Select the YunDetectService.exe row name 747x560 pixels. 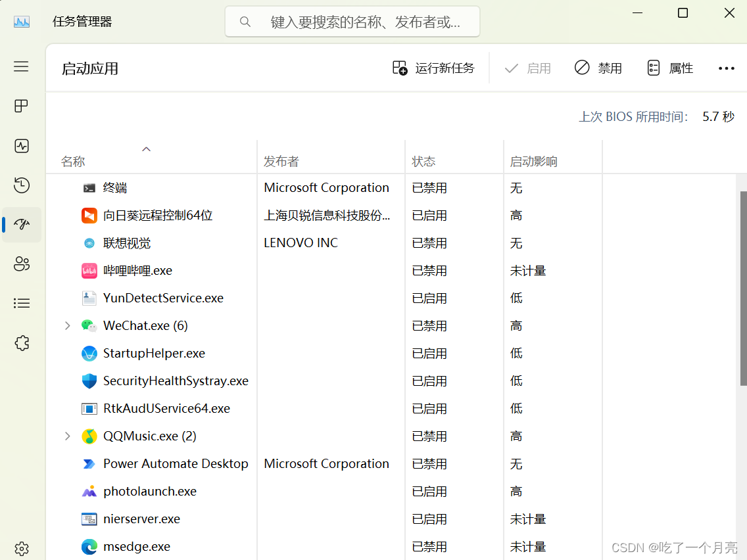pyautogui.click(x=163, y=298)
